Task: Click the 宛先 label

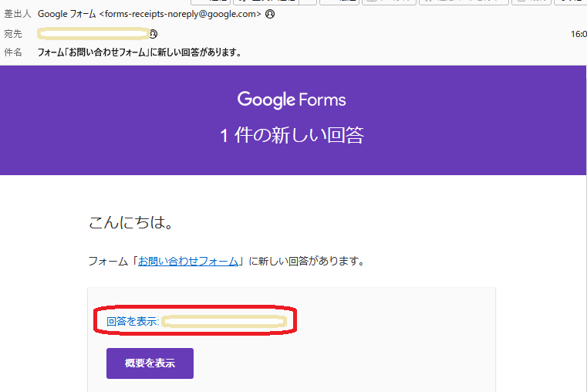Action: coord(13,34)
